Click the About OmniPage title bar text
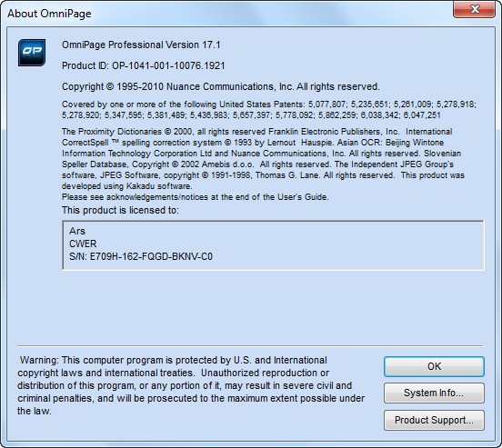The height and width of the screenshot is (448, 502). click(49, 14)
